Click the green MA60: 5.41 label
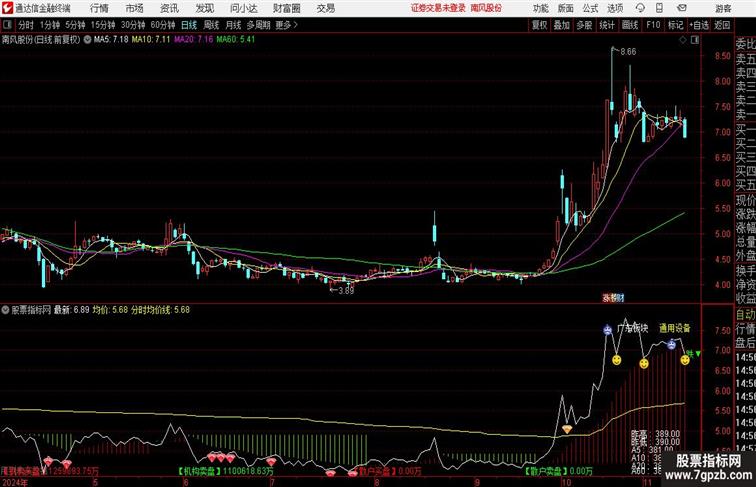 pyautogui.click(x=236, y=40)
